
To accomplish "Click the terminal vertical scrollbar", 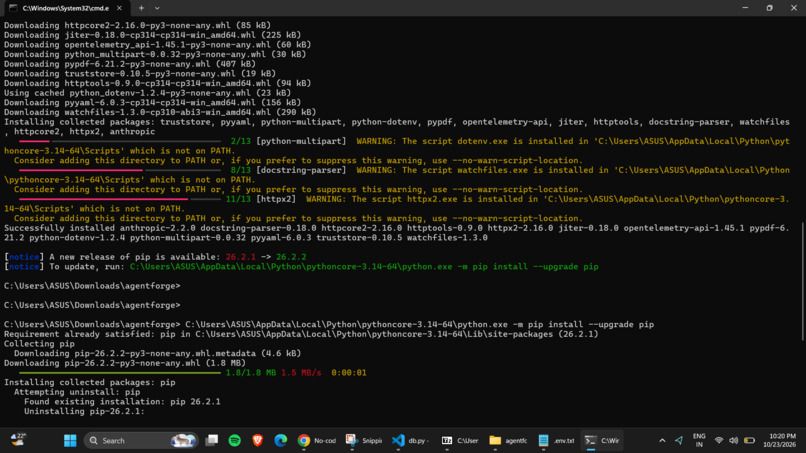I will [x=802, y=281].
